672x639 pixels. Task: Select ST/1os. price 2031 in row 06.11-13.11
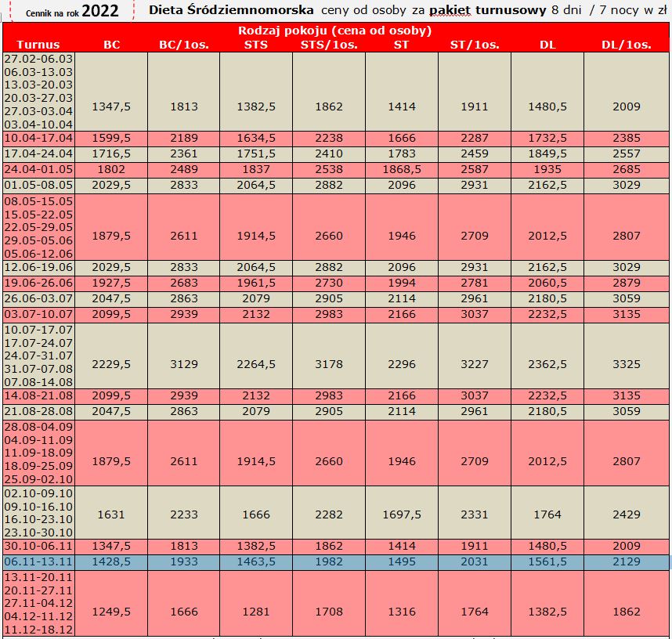475,561
